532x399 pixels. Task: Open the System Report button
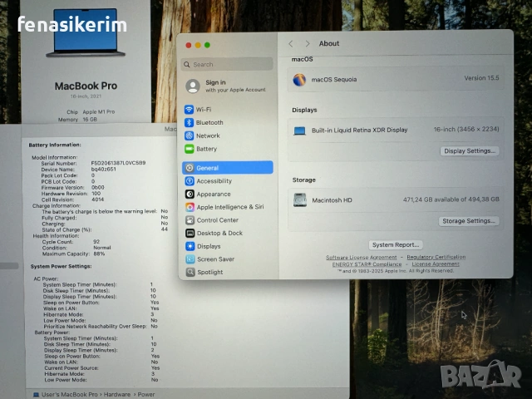coord(396,244)
